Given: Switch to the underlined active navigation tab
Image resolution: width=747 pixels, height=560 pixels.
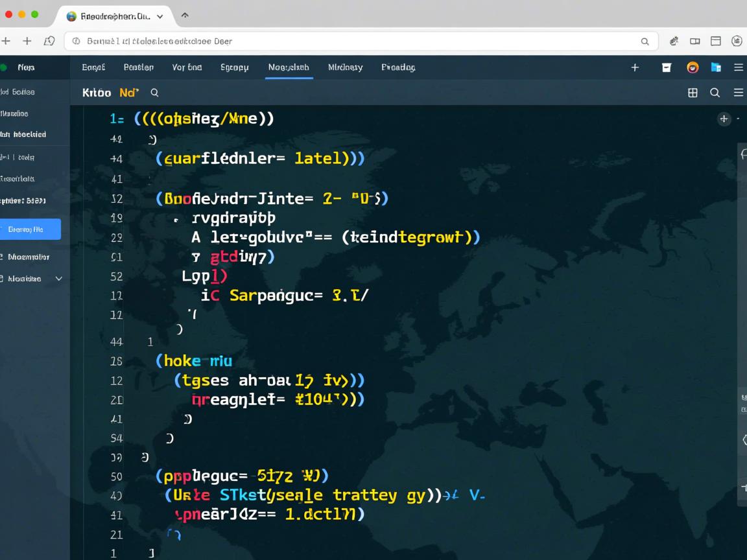Looking at the screenshot, I should point(289,67).
